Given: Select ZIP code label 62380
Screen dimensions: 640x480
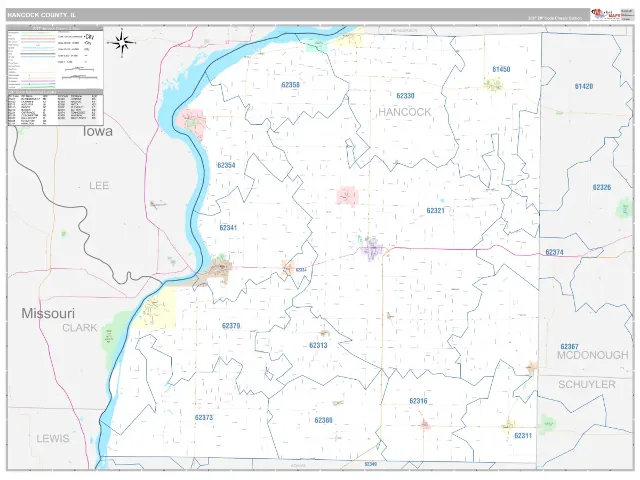Looking at the screenshot, I should [324, 420].
